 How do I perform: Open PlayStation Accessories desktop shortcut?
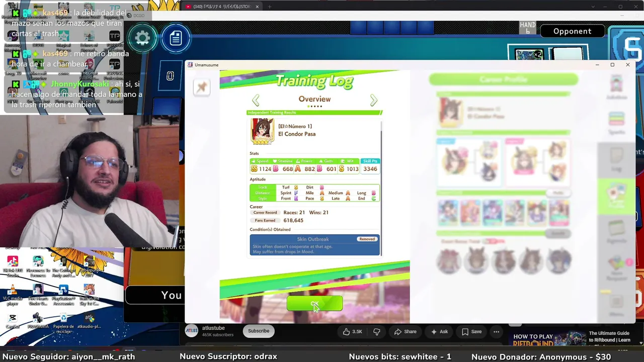[63, 295]
